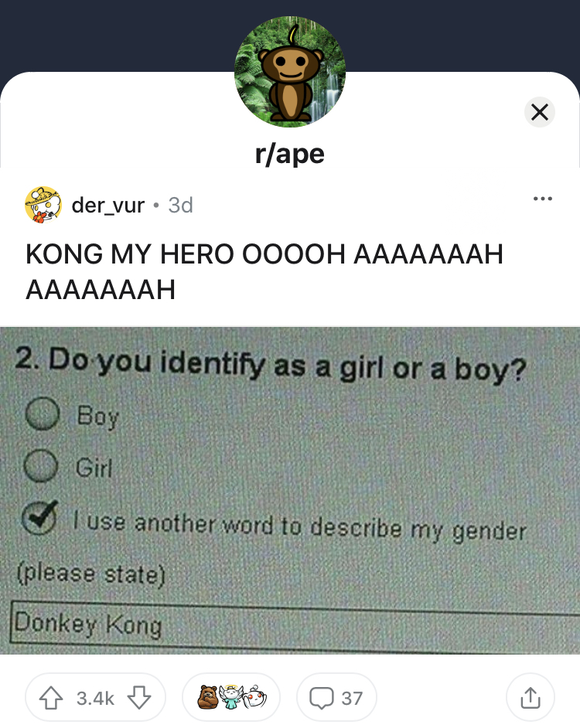Viewport: 580px width, 728px height.
Task: Toggle the another word gender checkbox
Action: pos(40,518)
